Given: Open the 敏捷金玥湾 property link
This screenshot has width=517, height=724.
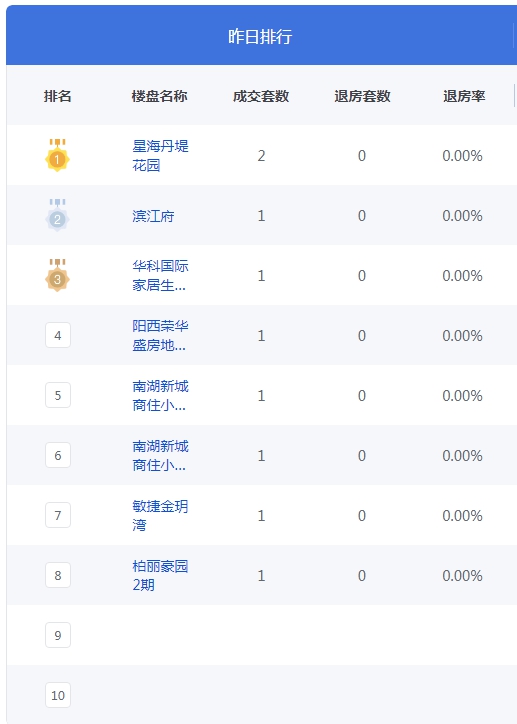Looking at the screenshot, I should 160,516.
